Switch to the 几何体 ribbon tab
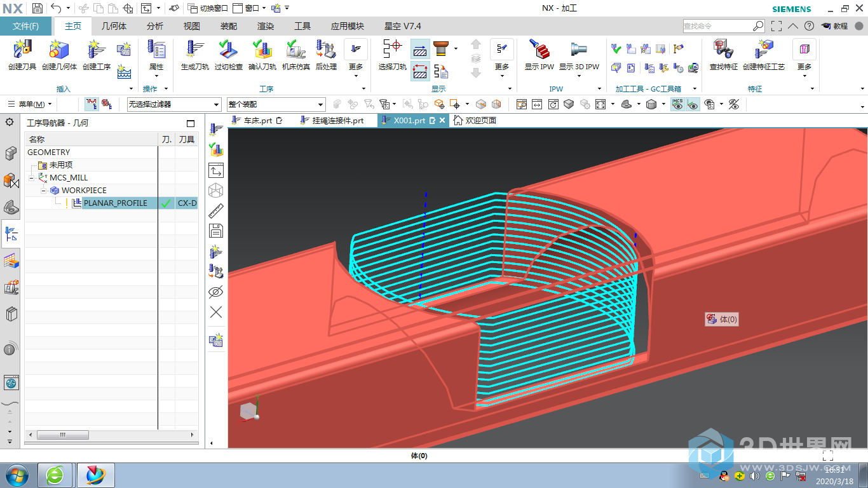The image size is (868, 488). coord(114,26)
